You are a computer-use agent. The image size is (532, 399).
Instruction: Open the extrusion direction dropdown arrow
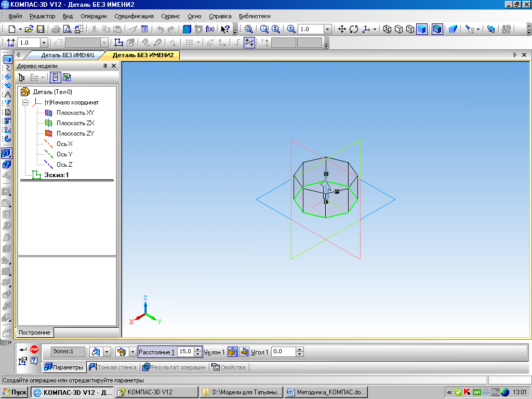tap(107, 352)
